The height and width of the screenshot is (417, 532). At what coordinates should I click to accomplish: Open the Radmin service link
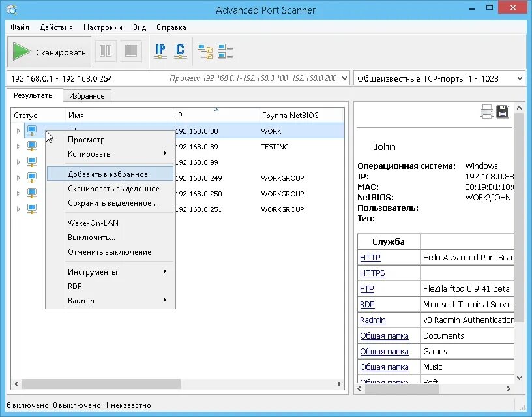pos(372,320)
